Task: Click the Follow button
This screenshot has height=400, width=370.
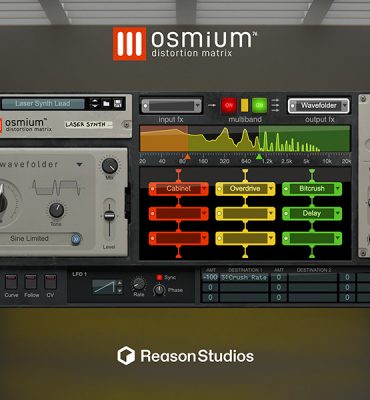Action: pyautogui.click(x=31, y=282)
